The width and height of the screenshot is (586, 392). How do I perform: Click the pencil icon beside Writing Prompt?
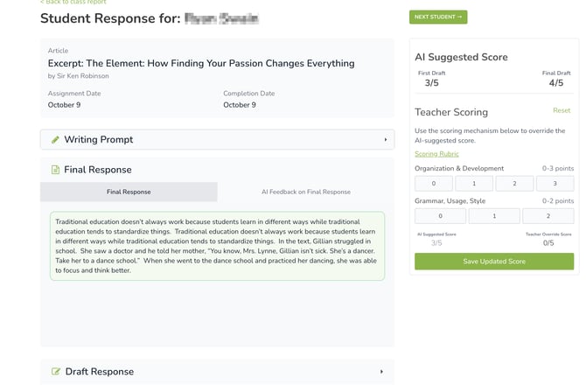point(55,140)
